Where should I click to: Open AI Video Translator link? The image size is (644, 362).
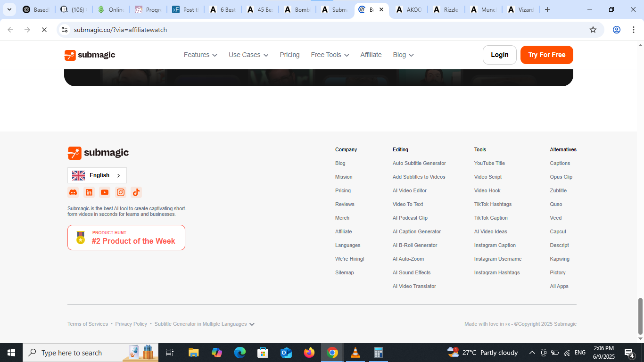[x=414, y=286]
